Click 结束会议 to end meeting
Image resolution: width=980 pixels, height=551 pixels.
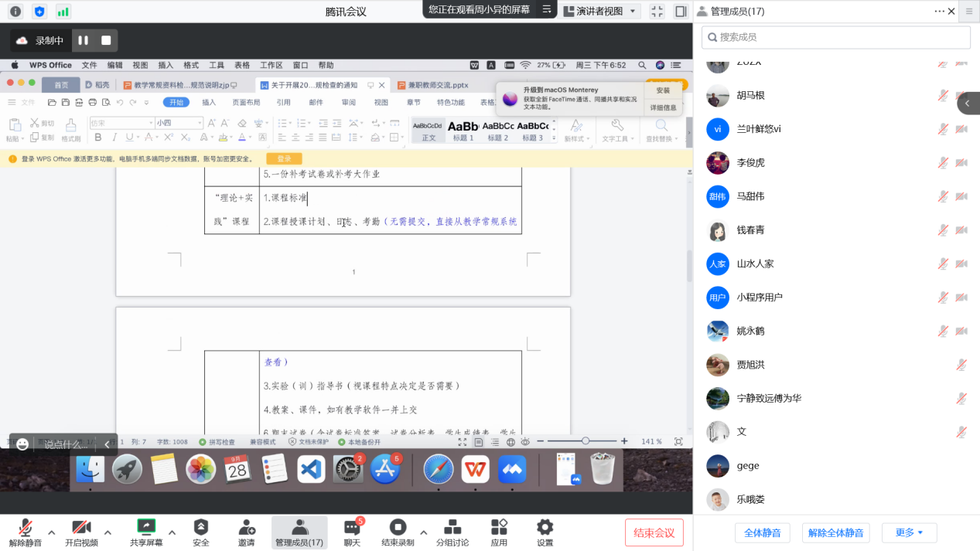point(654,532)
